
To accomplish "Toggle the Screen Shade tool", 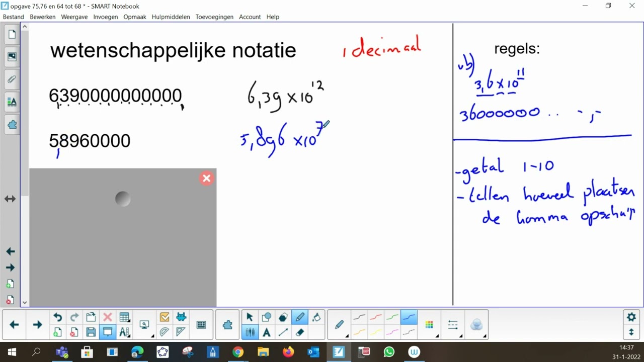I will [x=107, y=332].
